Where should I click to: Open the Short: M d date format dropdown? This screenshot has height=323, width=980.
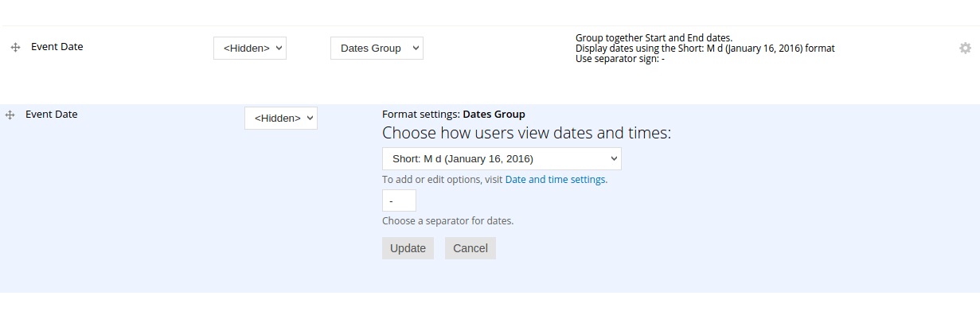click(502, 158)
